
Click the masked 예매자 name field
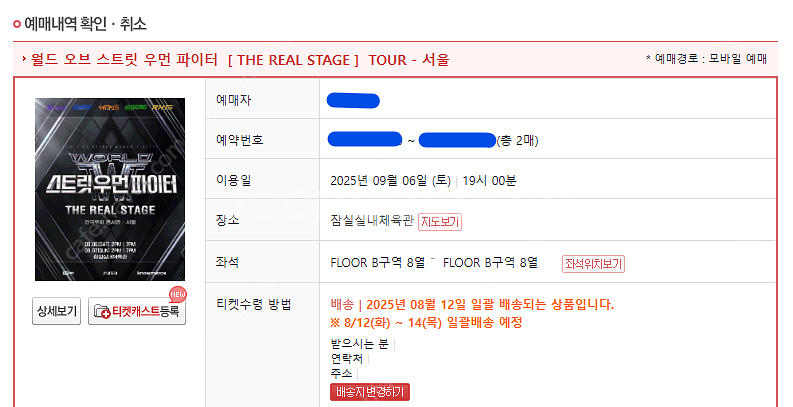353,100
